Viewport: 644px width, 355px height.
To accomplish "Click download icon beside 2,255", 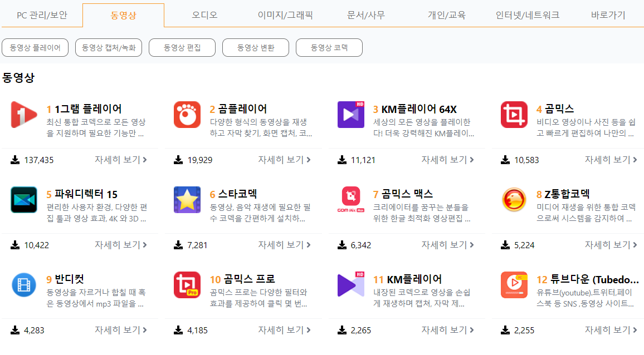I will 505,330.
